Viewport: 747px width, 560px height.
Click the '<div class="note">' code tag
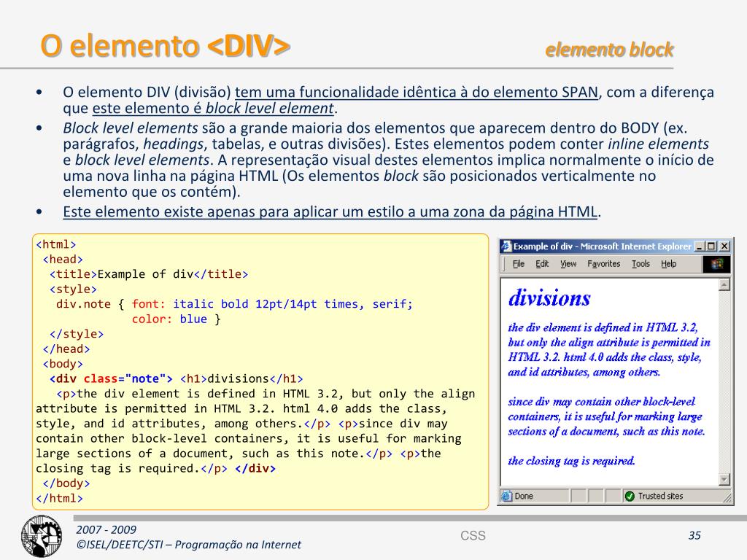tap(111, 379)
